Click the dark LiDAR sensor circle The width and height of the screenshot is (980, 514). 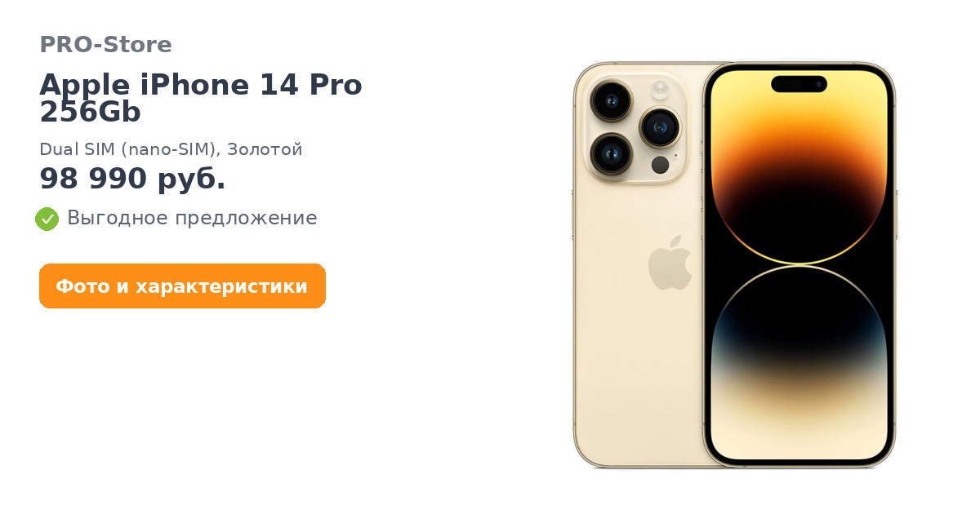[x=660, y=165]
